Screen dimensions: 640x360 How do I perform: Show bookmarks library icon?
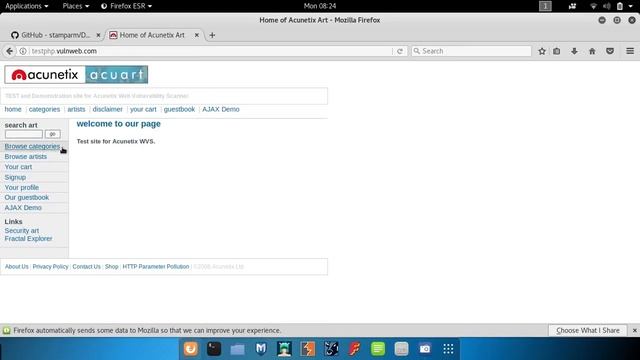pos(557,51)
